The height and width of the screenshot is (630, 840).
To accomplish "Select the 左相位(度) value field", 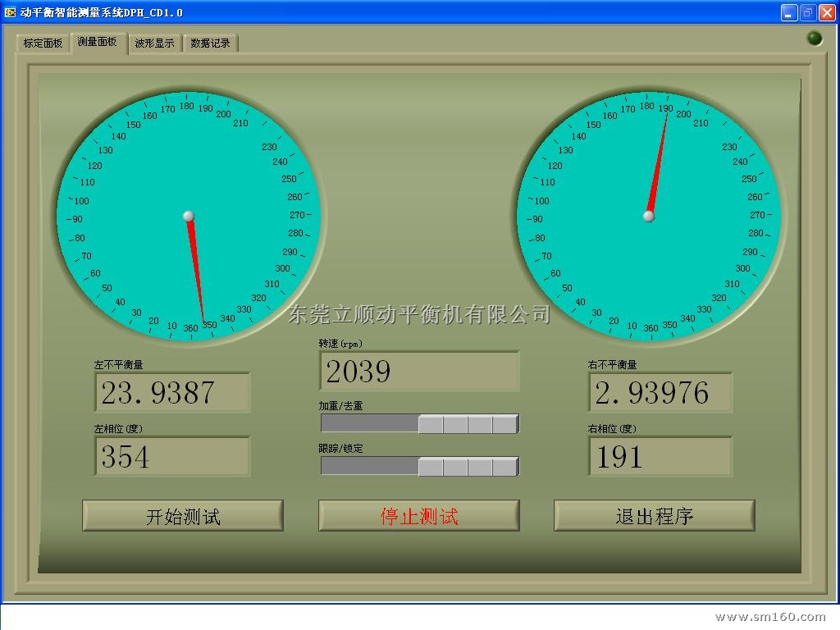I will click(x=172, y=456).
